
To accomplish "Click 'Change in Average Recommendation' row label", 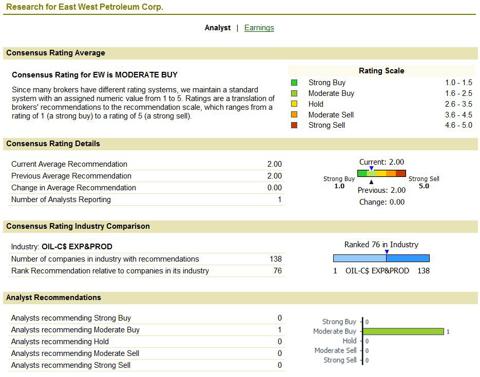I will [x=74, y=188].
